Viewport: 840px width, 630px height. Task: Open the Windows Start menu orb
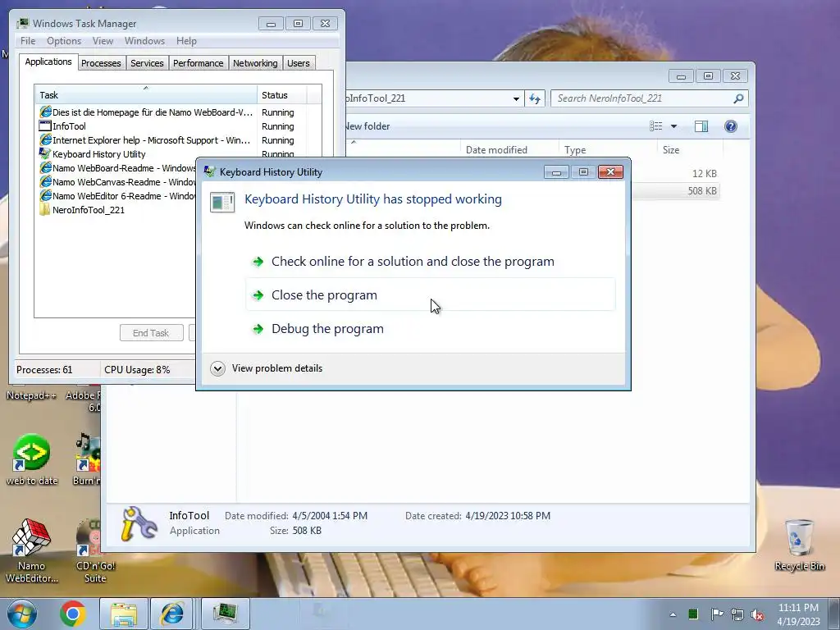pos(22,614)
